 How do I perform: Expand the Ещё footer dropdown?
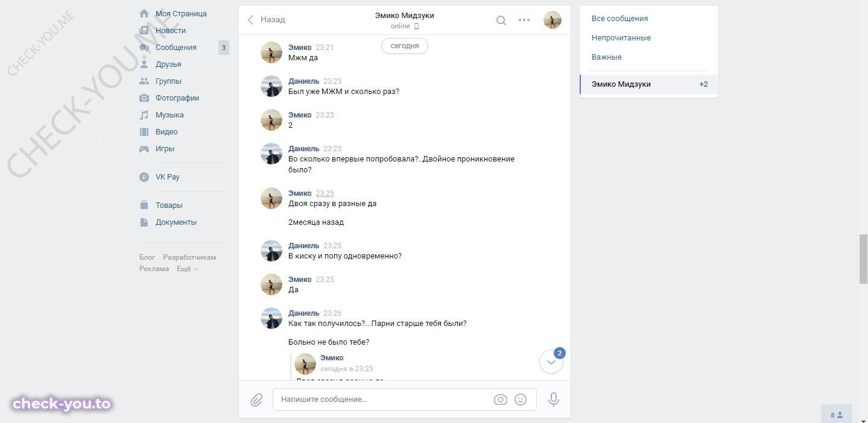188,269
